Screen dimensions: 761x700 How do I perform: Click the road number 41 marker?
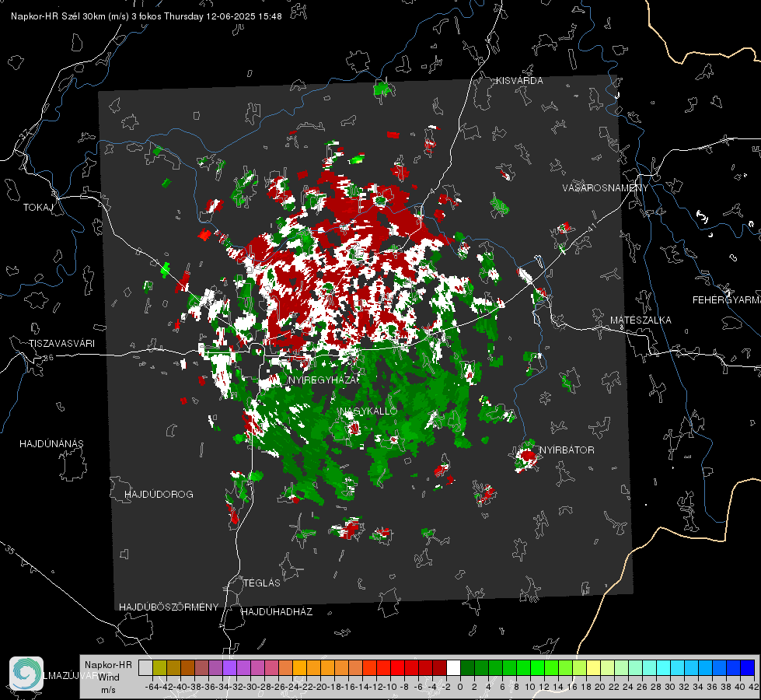[592, 226]
